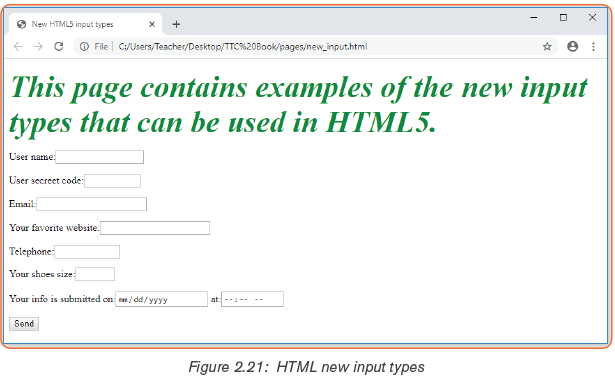Bookmark this page with the star icon

(547, 47)
